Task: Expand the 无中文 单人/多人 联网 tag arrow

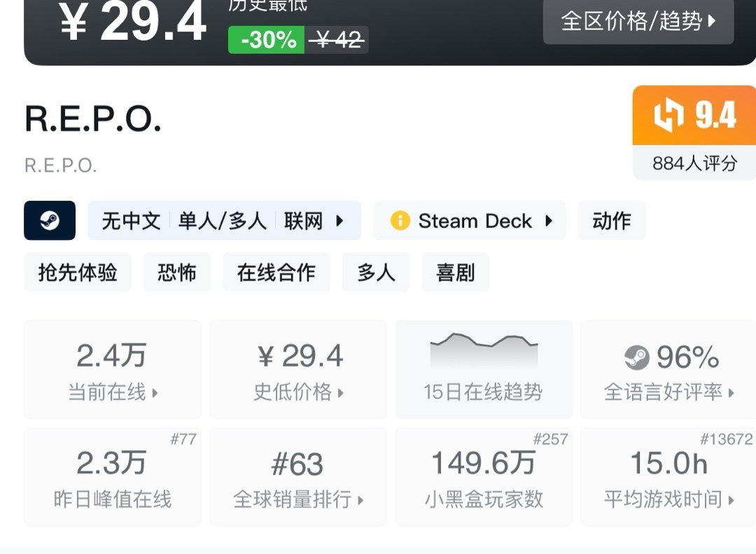Action: pos(339,221)
